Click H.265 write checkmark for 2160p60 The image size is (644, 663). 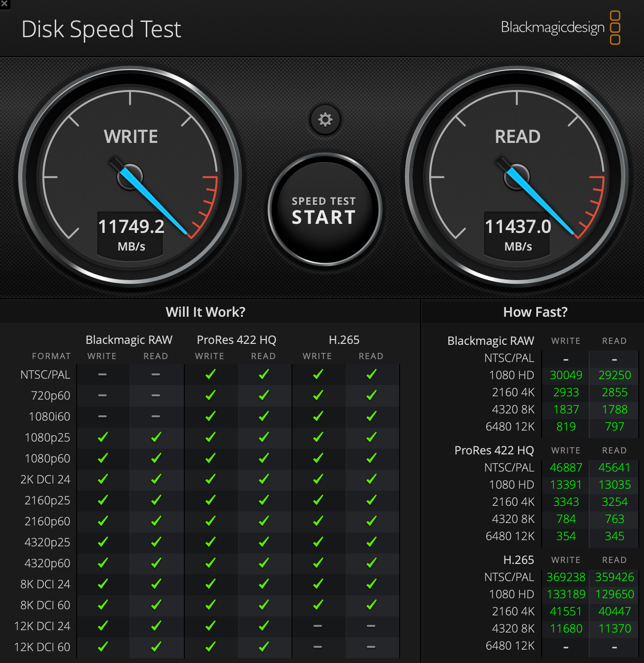click(x=318, y=521)
